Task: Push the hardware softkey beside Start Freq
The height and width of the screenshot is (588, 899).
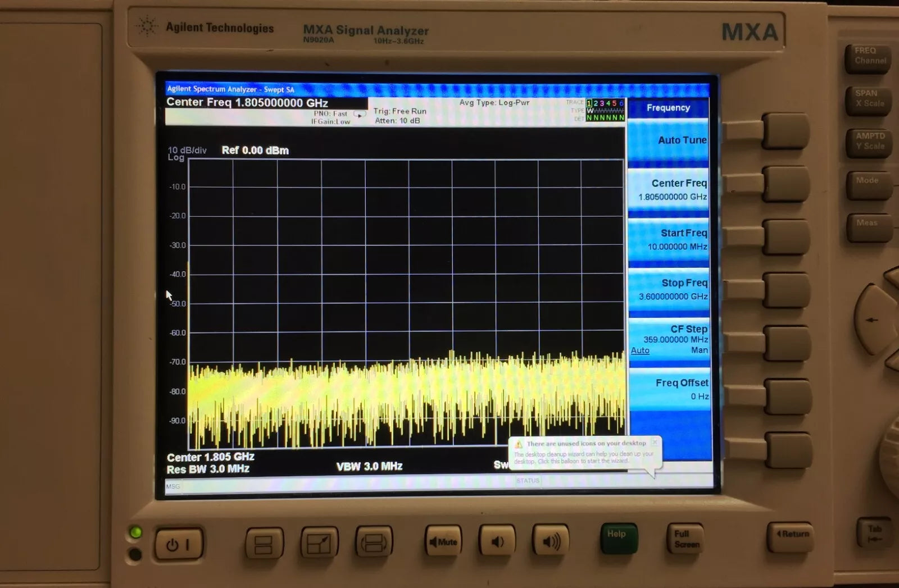Action: coord(787,237)
